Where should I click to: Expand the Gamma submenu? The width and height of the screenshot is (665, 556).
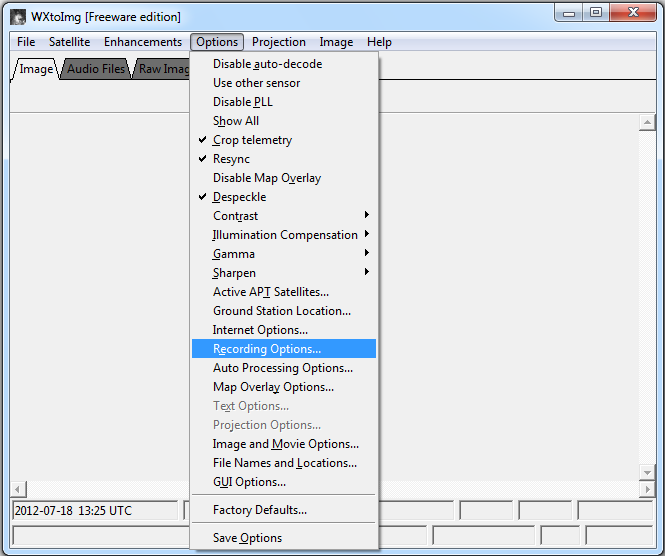click(x=284, y=254)
